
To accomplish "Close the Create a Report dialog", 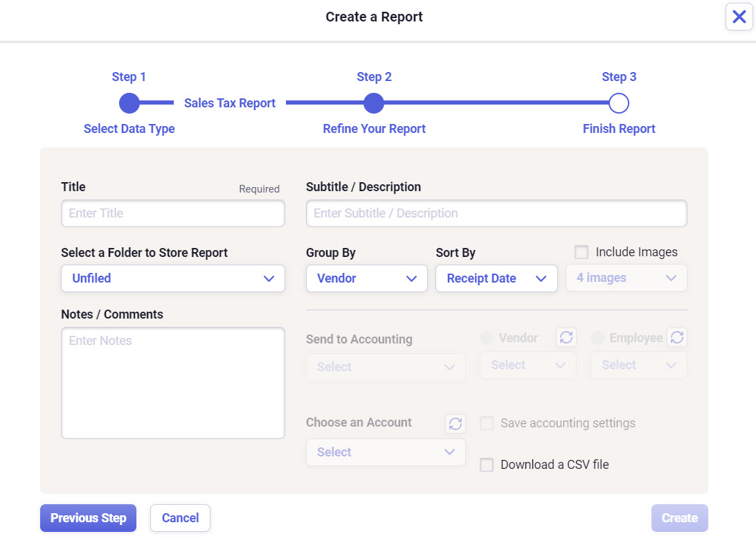I will [x=739, y=17].
